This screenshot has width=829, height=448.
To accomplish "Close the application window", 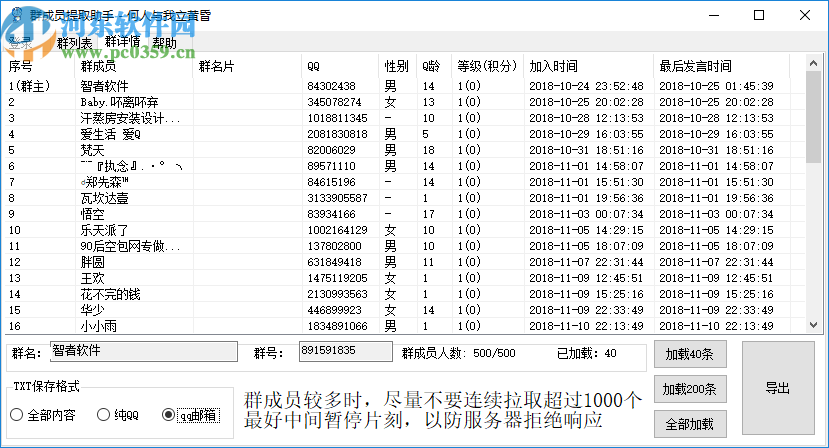I will point(805,15).
